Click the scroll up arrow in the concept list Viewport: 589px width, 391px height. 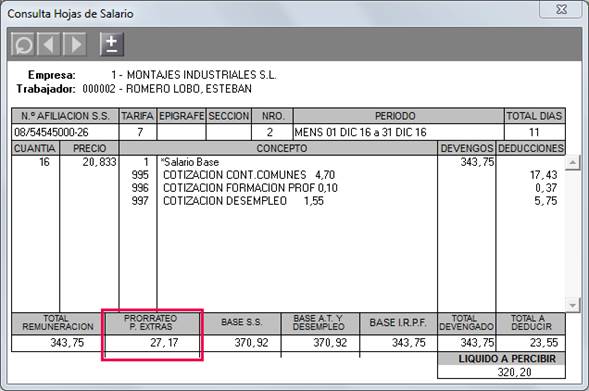pos(572,163)
